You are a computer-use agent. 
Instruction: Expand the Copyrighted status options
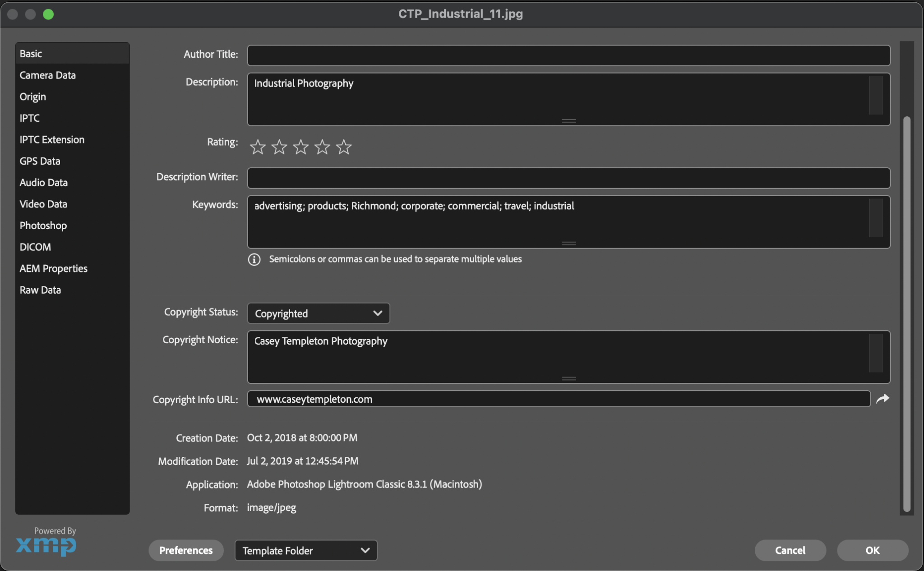pyautogui.click(x=318, y=313)
